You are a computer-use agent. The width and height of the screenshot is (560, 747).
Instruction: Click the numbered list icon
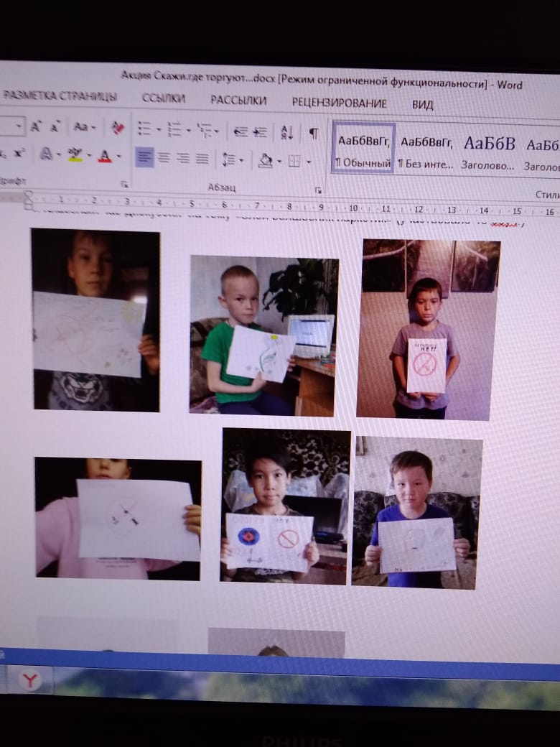tap(174, 129)
